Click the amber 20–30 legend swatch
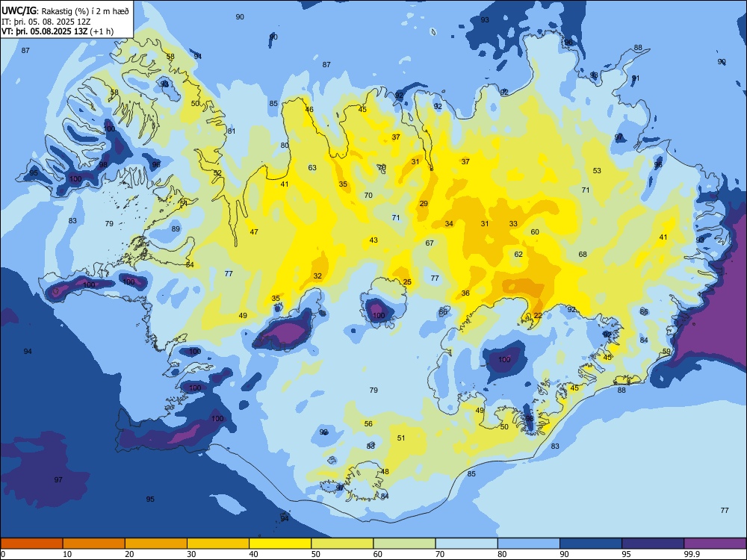 click(156, 544)
